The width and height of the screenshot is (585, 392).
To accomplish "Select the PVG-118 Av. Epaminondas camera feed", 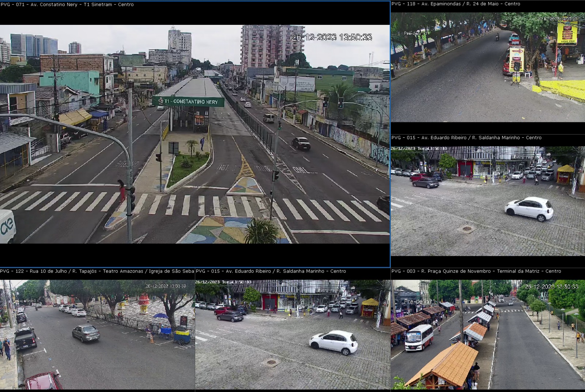I will click(487, 67).
